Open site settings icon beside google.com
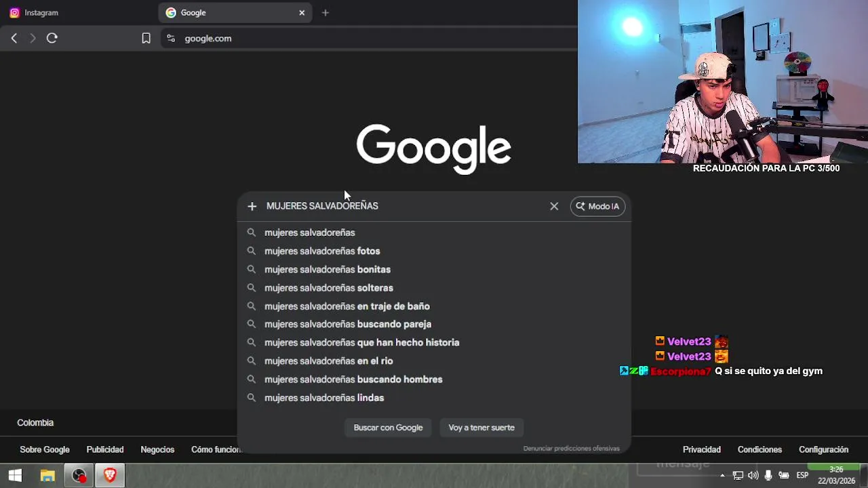The width and height of the screenshot is (868, 488). click(x=171, y=39)
